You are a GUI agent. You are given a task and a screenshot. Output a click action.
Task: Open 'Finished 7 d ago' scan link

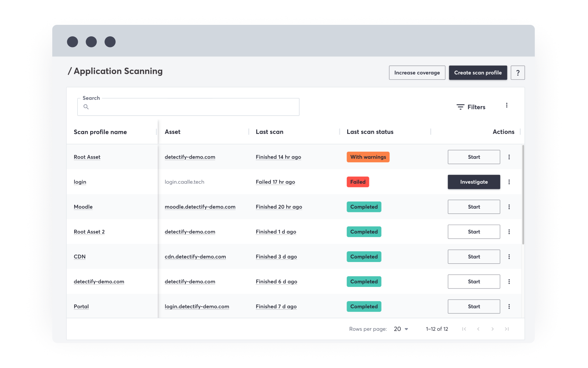[x=276, y=307]
